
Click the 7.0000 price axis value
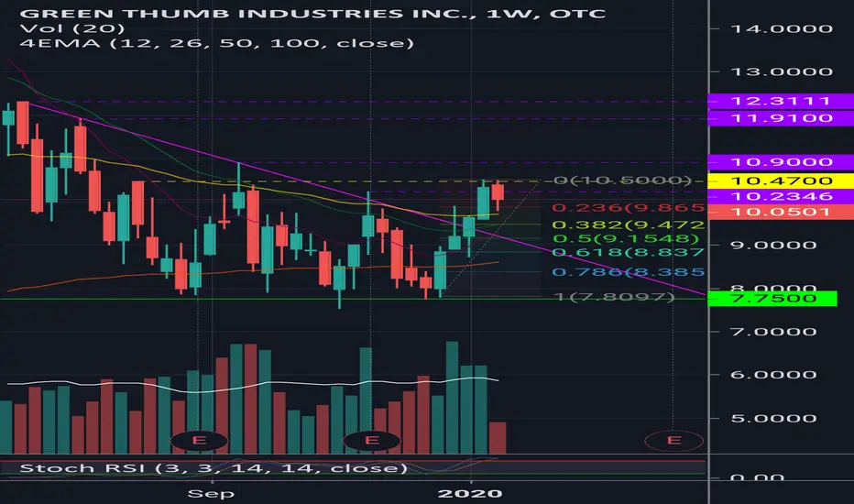772,332
